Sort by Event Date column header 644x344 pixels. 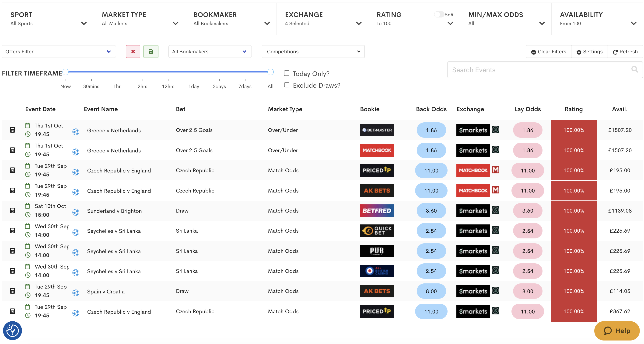tap(40, 109)
